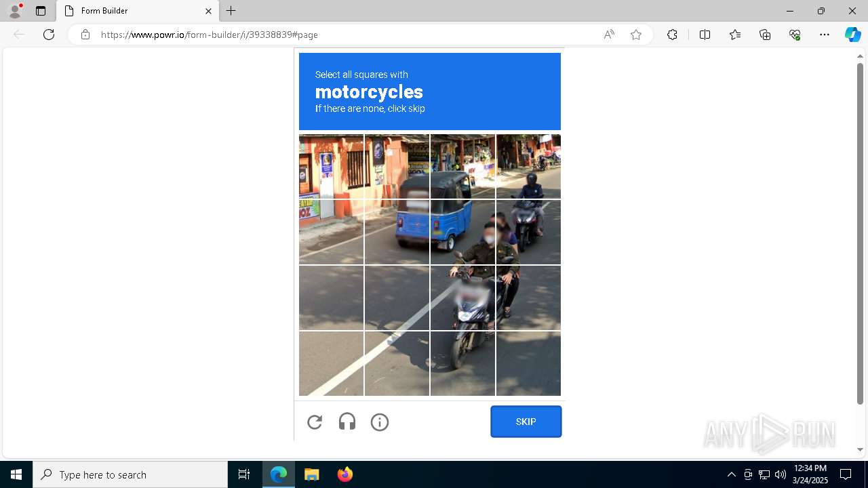Select the tile with the rider in a black helmet

point(528,167)
